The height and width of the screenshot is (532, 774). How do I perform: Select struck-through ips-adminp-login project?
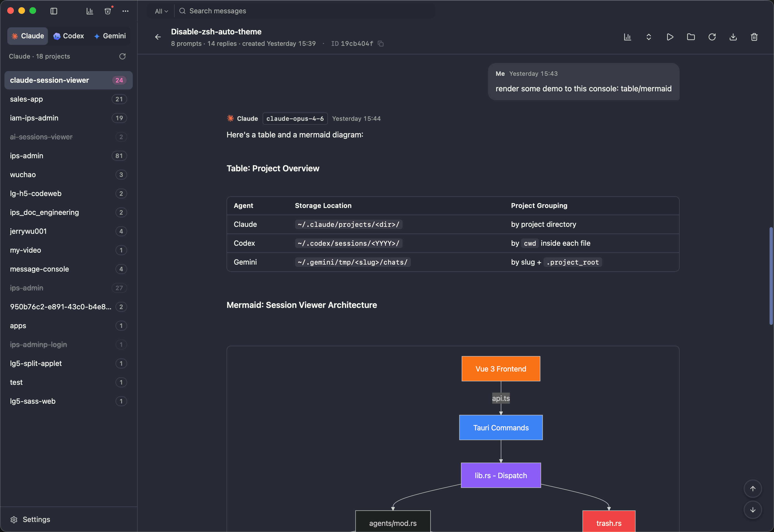68,345
